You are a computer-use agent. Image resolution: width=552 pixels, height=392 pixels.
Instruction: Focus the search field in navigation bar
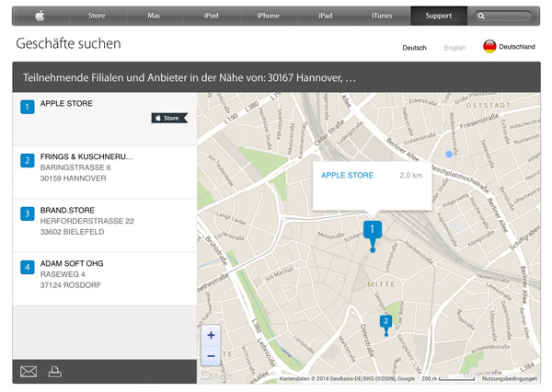pos(503,17)
